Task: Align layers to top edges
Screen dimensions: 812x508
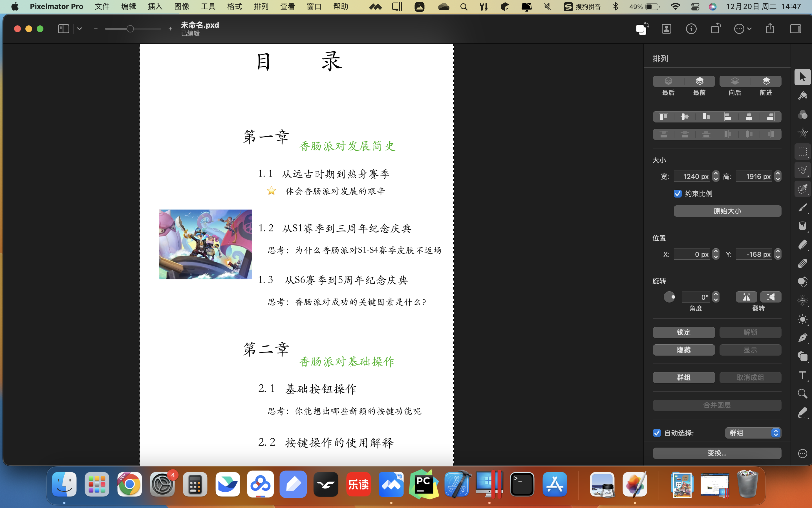Action: point(663,117)
